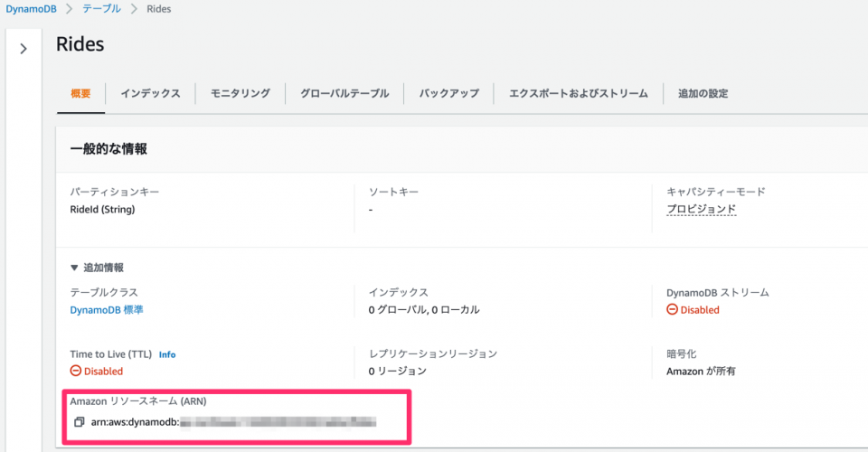Switch to the 追加の設定 tab
Viewport: 868px width, 452px height.
(703, 93)
